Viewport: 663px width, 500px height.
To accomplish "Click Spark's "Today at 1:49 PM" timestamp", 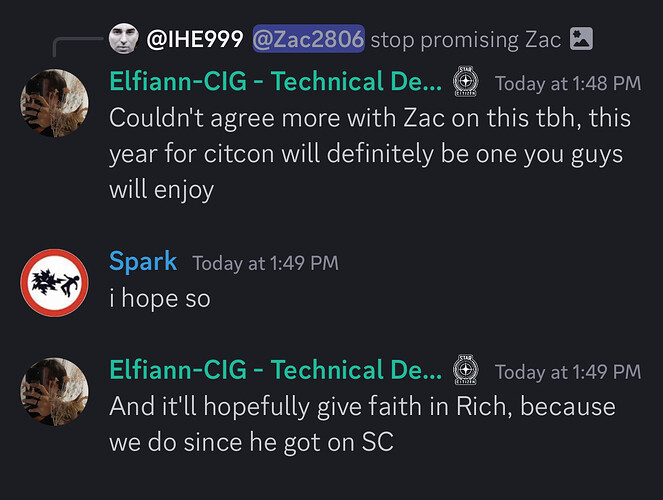I will coord(266,263).
